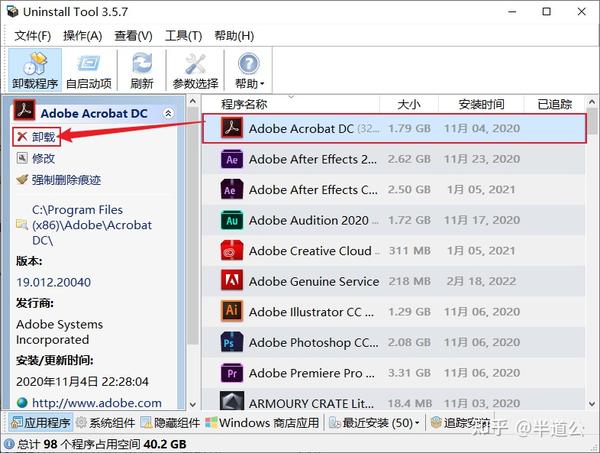The image size is (600, 453).
Task: Click the info icon in status bar
Action: point(9,444)
